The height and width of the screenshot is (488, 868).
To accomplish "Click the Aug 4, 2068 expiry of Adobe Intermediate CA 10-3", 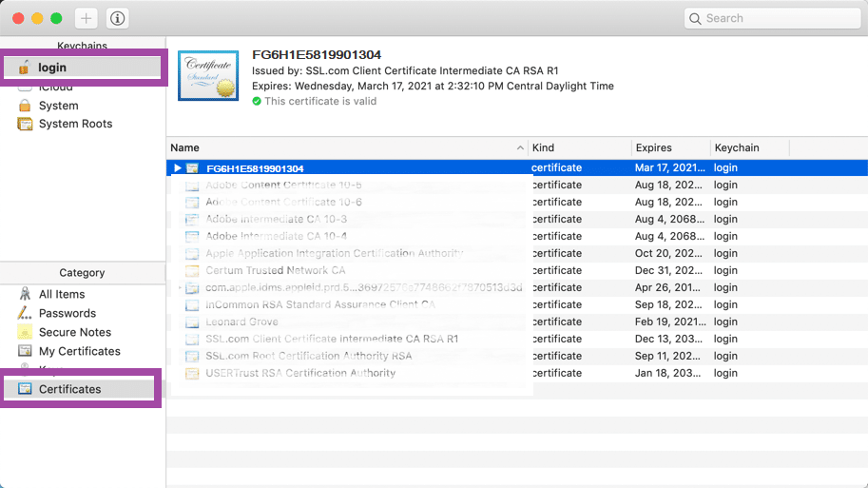I will pos(670,220).
